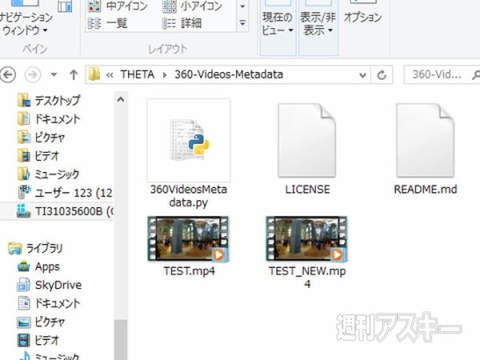This screenshot has width=480, height=360.
Task: Open Videos (ビデオ) under Libraries
Action: coord(38,340)
